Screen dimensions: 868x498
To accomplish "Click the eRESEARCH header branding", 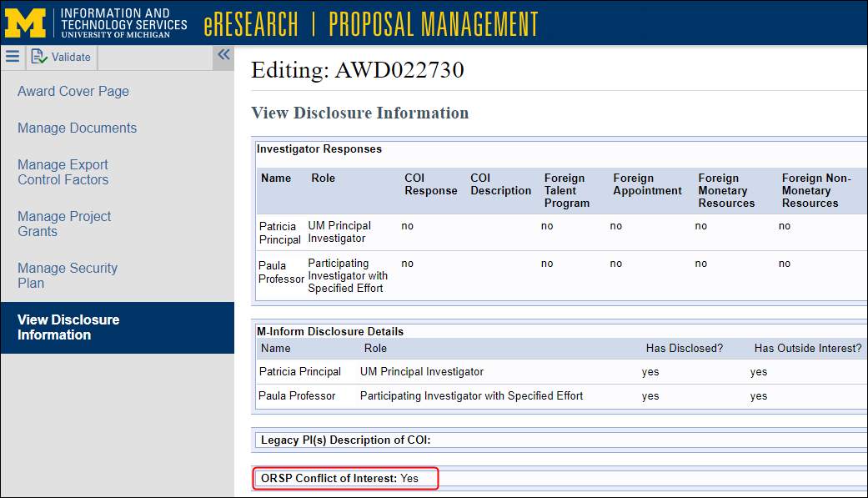I will coord(250,23).
